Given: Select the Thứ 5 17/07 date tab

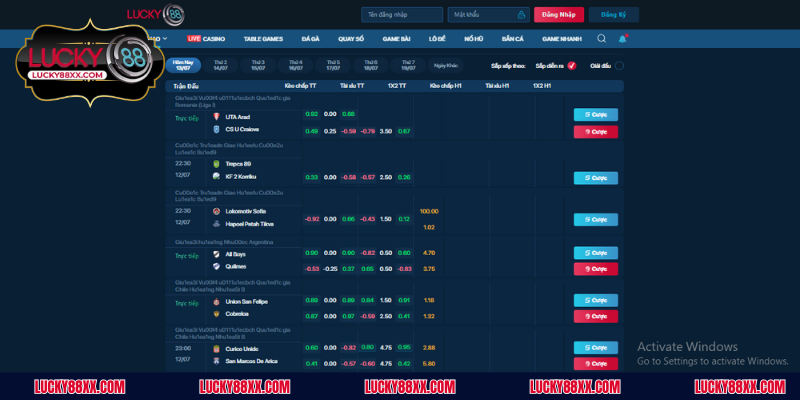Looking at the screenshot, I should [333, 65].
